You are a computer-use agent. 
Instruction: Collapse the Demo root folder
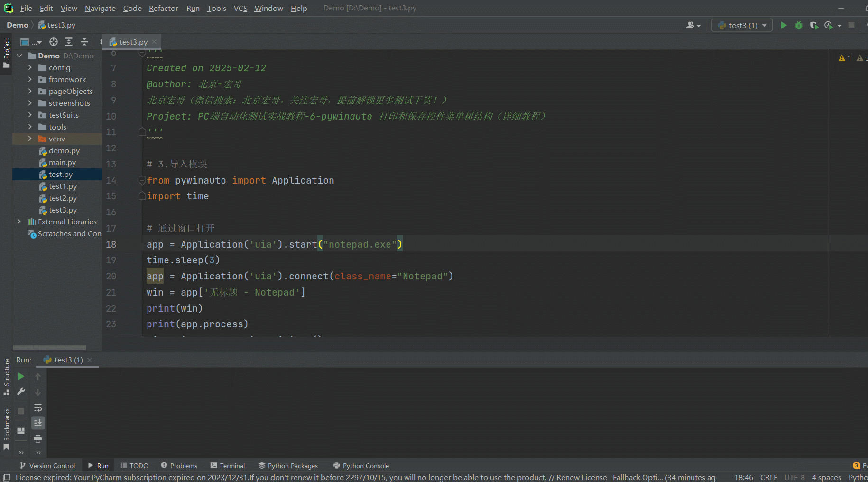[x=20, y=56]
